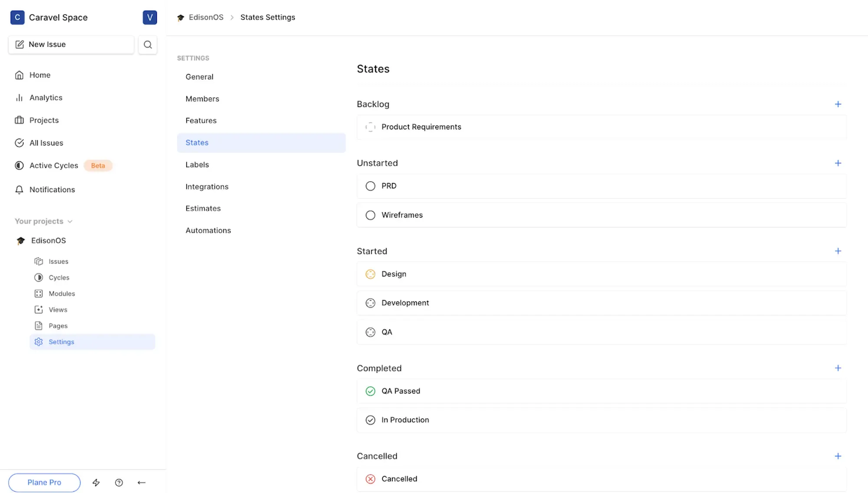This screenshot has height=493, width=868.
Task: Go to Views in project sidebar
Action: (x=58, y=310)
